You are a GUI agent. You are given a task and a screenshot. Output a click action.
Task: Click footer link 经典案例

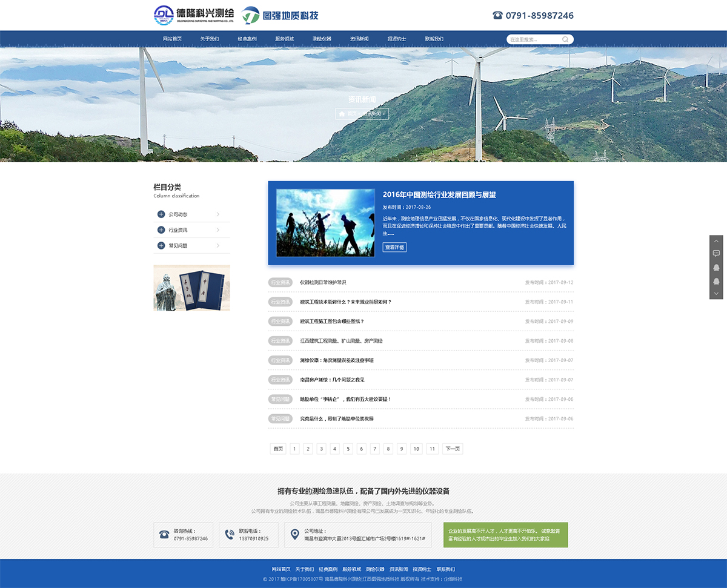[328, 569]
